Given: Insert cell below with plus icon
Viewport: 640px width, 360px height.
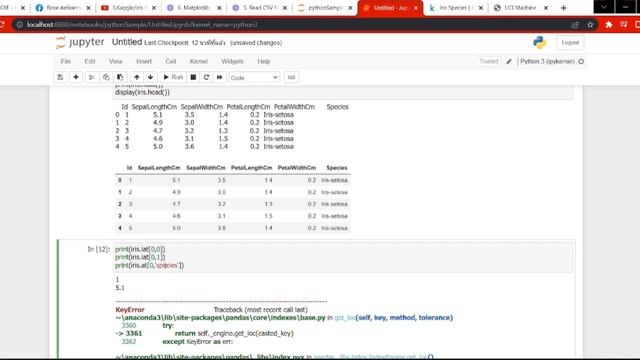Looking at the screenshot, I should tap(76, 77).
